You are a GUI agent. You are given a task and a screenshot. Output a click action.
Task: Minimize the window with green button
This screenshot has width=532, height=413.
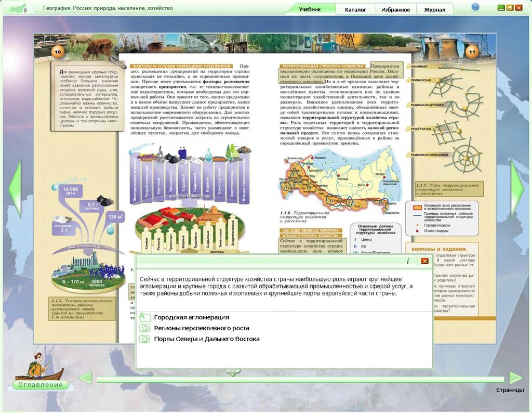(501, 7)
